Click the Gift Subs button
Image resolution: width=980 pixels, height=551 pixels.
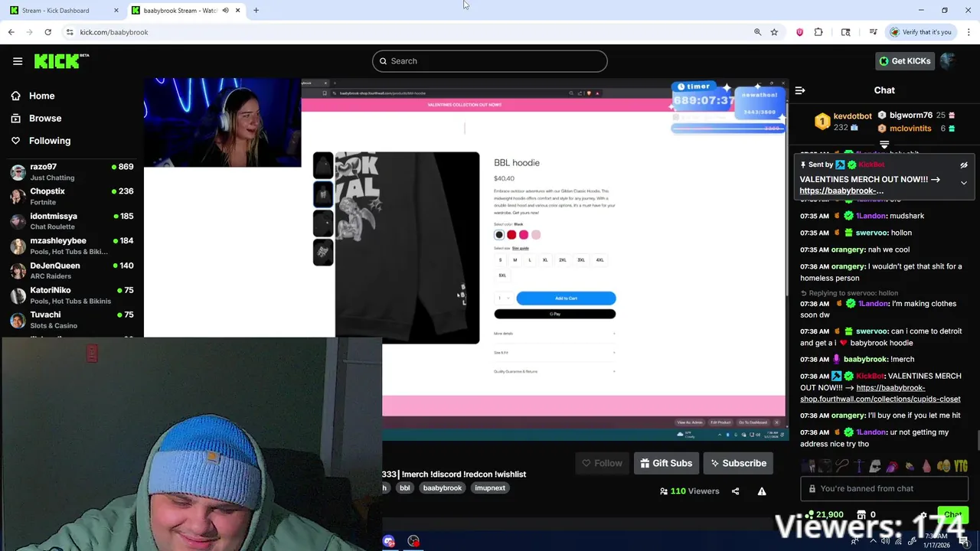pos(666,463)
